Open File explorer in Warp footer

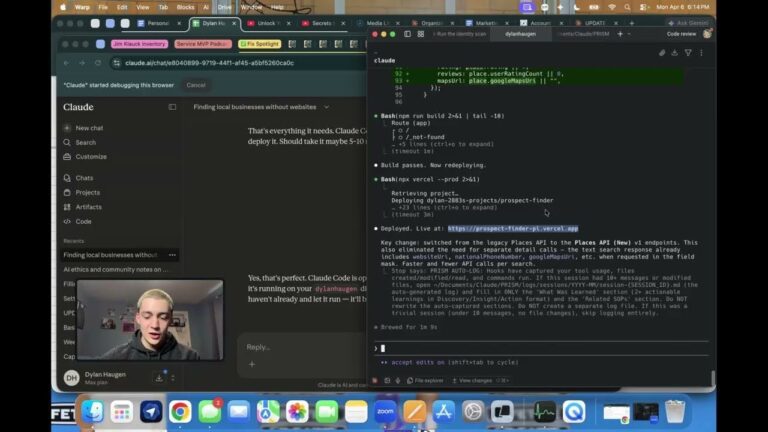(425, 381)
